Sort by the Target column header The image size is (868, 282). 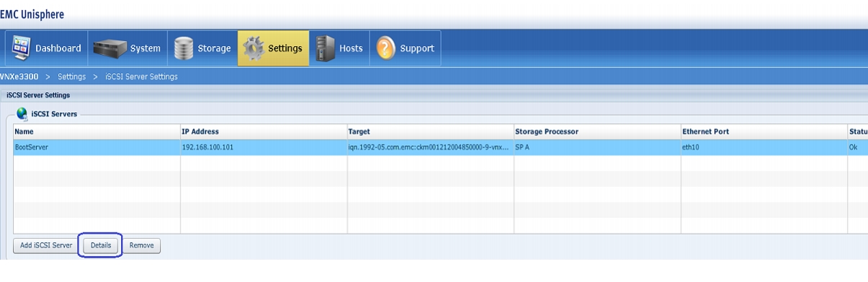pyautogui.click(x=431, y=132)
